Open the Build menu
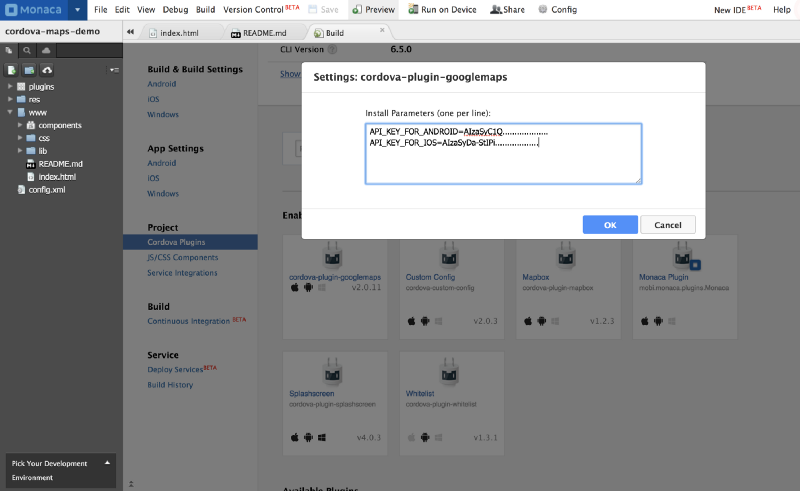 (206, 10)
